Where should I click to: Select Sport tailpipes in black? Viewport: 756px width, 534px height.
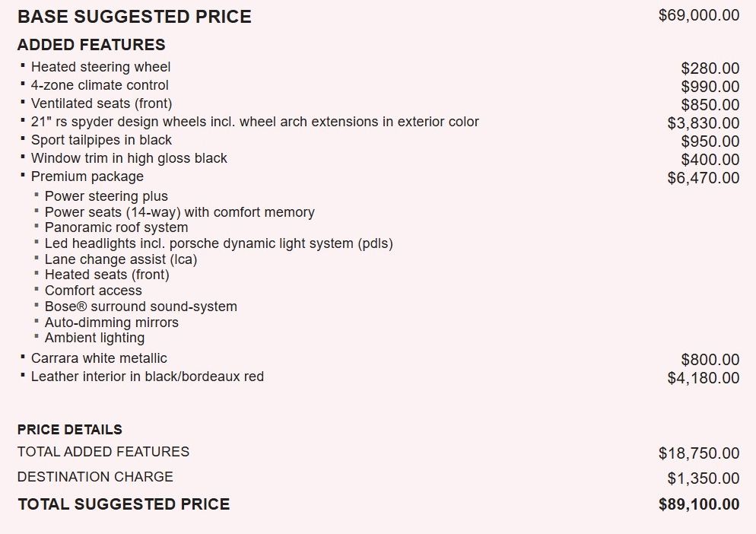101,140
